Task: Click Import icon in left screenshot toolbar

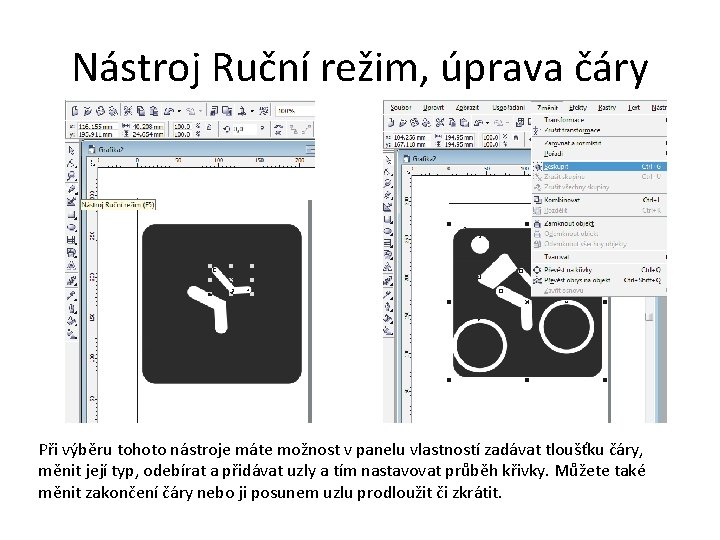Action: 214,111
